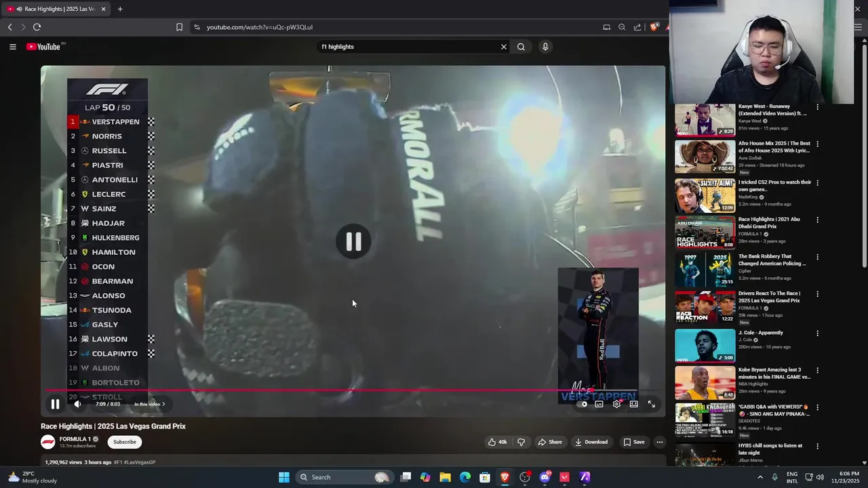Click the Windows taskbar Search box
This screenshot has height=488, width=868.
[344, 477]
